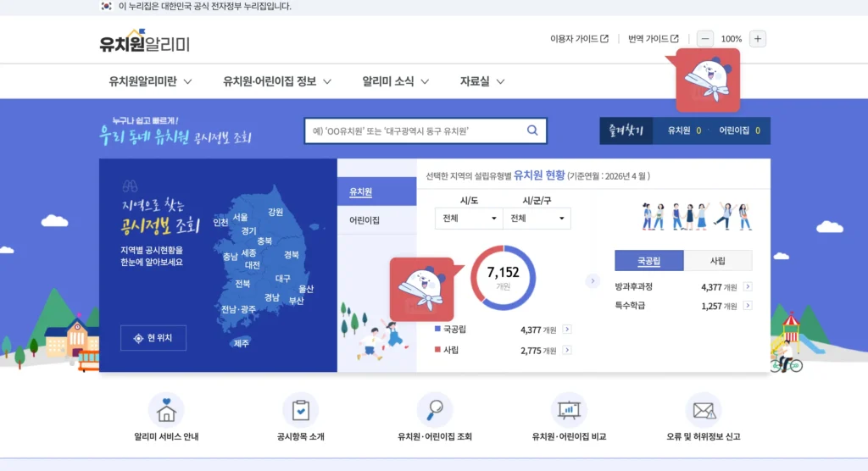
Task: Click arrow next to 방과후과정 count
Action: (748, 286)
